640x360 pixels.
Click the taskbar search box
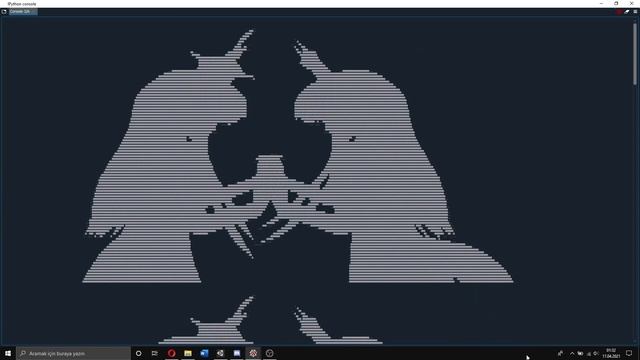73,353
